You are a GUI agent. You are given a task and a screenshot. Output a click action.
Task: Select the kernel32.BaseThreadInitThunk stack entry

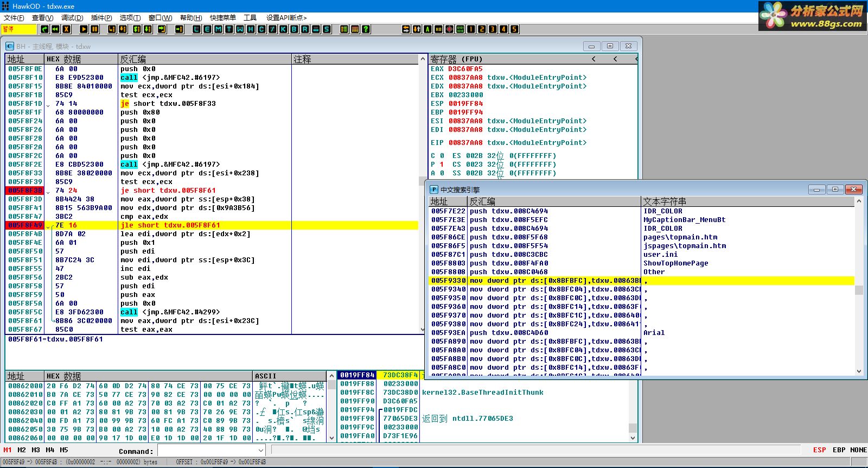point(483,393)
